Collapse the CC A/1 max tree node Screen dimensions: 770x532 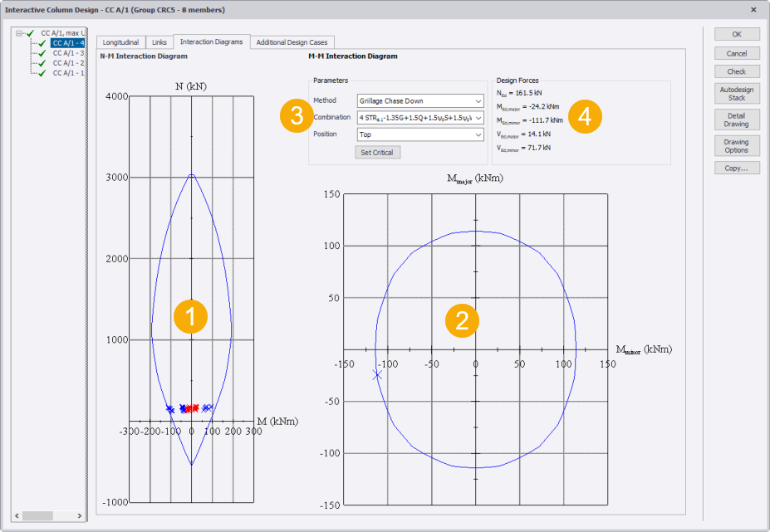[x=19, y=33]
